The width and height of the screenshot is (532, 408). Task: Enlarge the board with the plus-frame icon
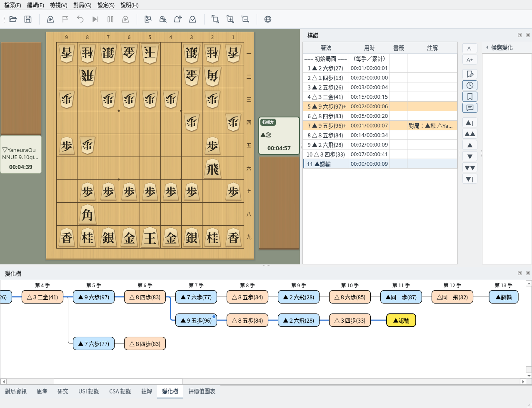pyautogui.click(x=230, y=19)
